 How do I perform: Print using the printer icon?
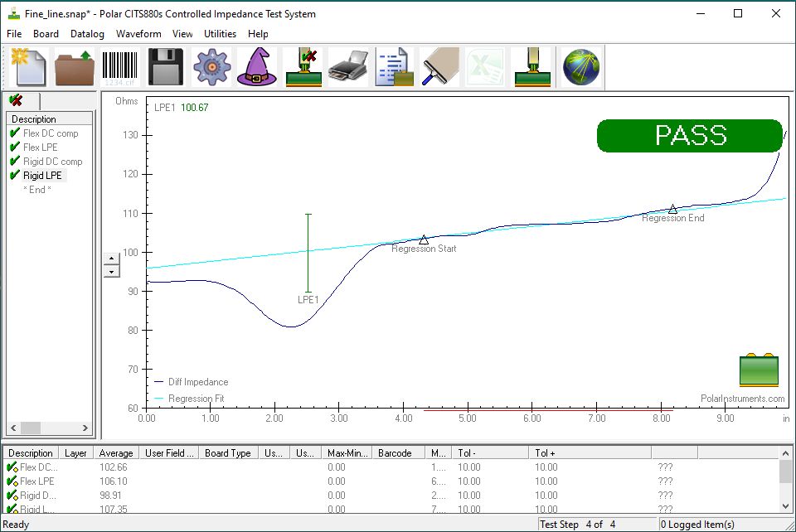(x=348, y=67)
